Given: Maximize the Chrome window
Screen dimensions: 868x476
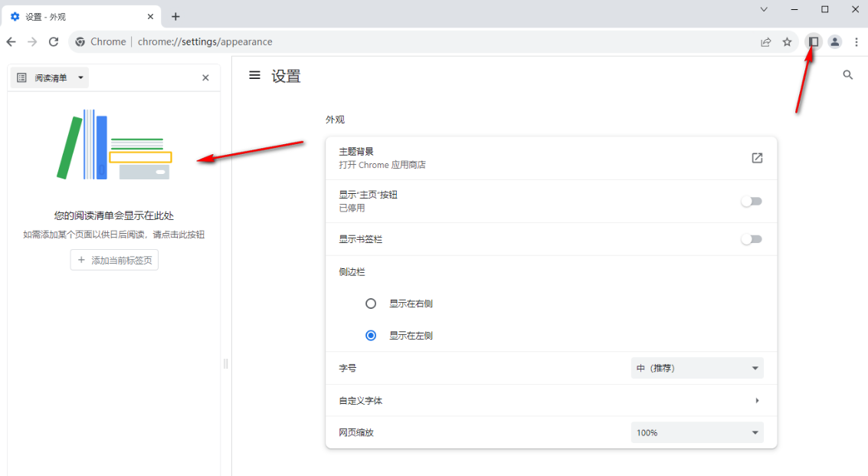Looking at the screenshot, I should (825, 9).
